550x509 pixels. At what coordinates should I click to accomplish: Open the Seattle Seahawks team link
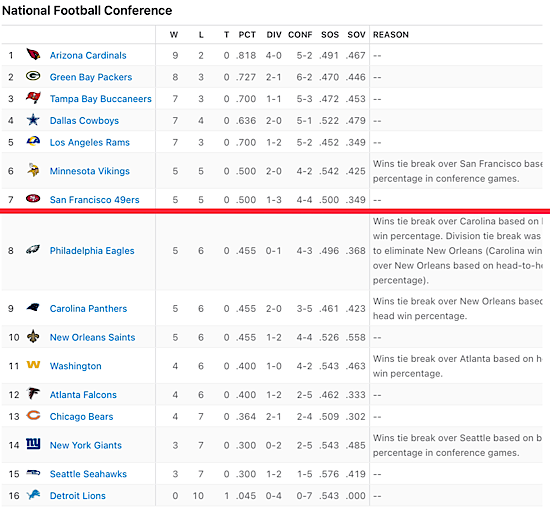(88, 474)
